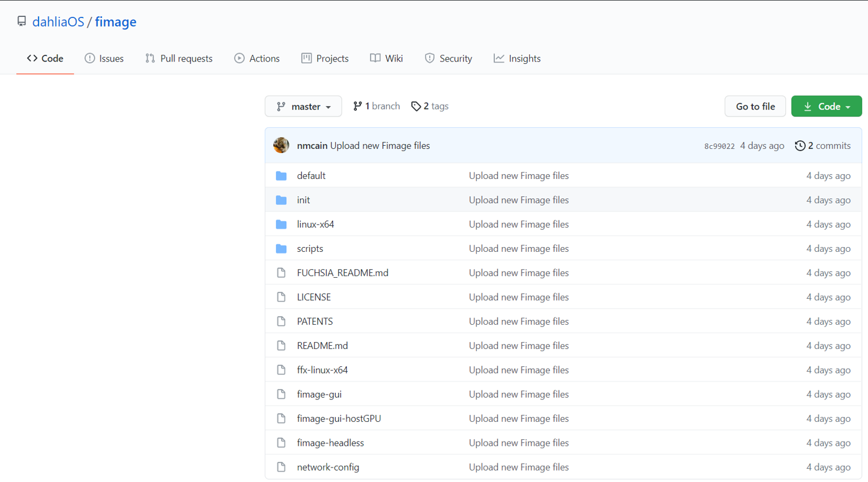
Task: Open the PATENTS file
Action: [x=315, y=321]
